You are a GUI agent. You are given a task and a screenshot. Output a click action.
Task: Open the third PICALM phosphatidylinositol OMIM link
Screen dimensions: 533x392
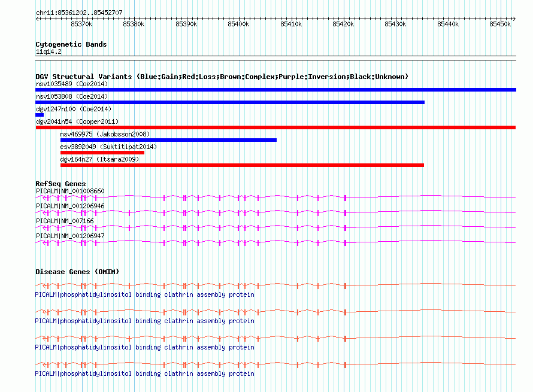click(x=144, y=347)
